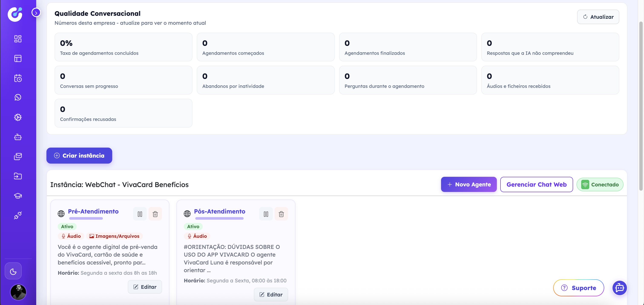Open the mail messages icon in the sidebar
Screen dimensions: 644x305
(x=18, y=157)
